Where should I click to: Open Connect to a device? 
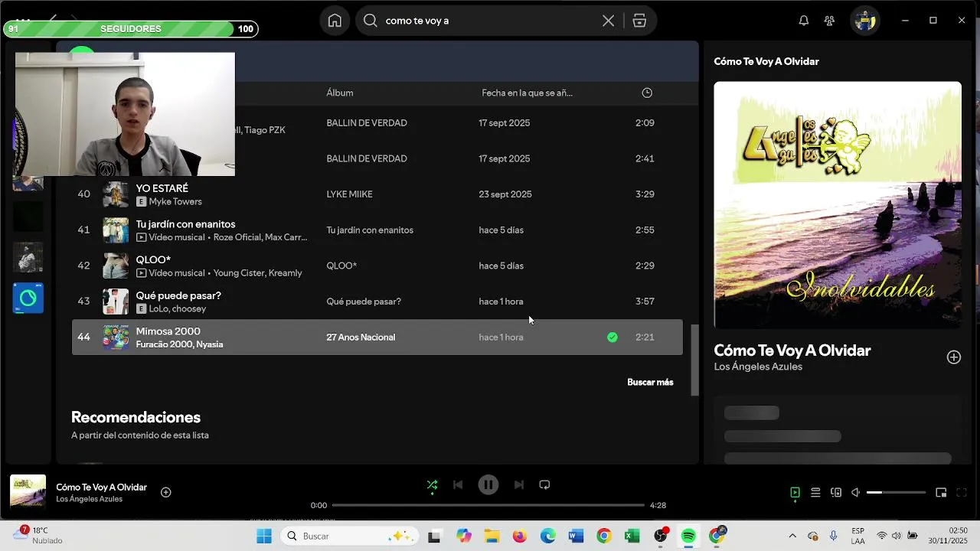pyautogui.click(x=836, y=493)
